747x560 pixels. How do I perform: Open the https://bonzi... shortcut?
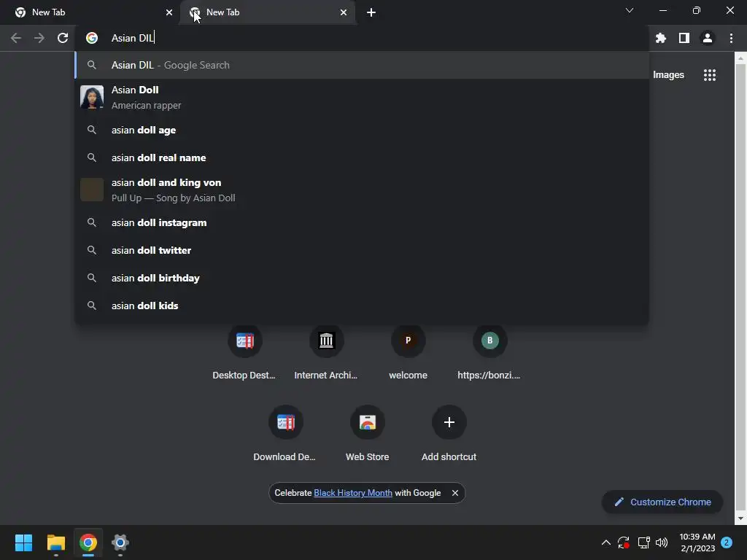(x=489, y=352)
